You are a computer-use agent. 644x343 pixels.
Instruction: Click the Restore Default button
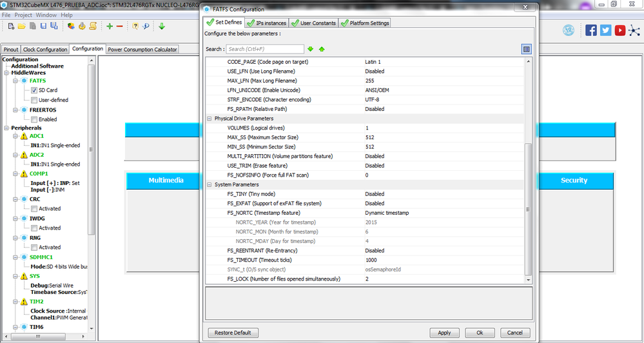pos(233,333)
